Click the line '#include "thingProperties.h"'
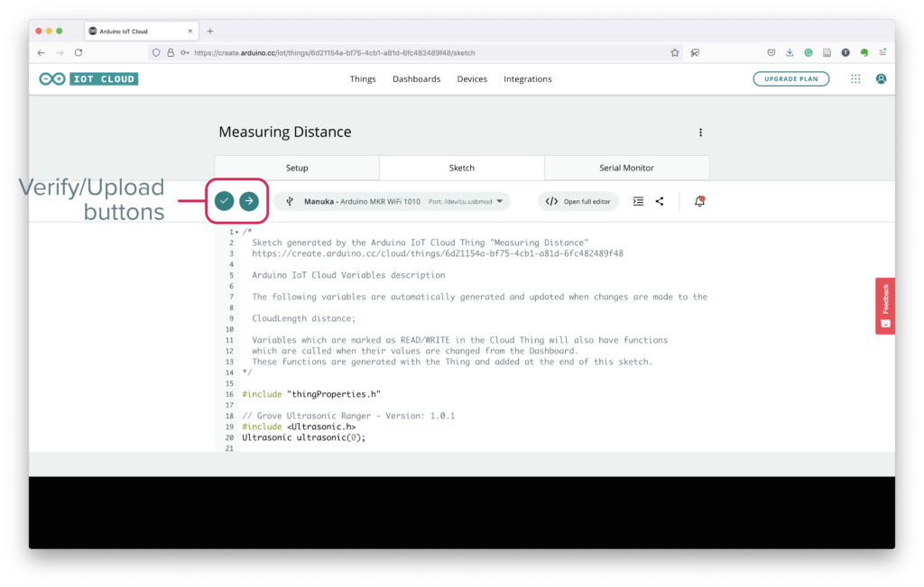The image size is (924, 587). click(311, 394)
